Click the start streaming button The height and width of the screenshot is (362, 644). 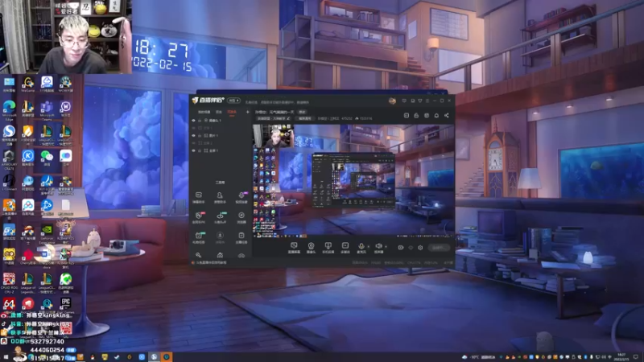pos(438,248)
